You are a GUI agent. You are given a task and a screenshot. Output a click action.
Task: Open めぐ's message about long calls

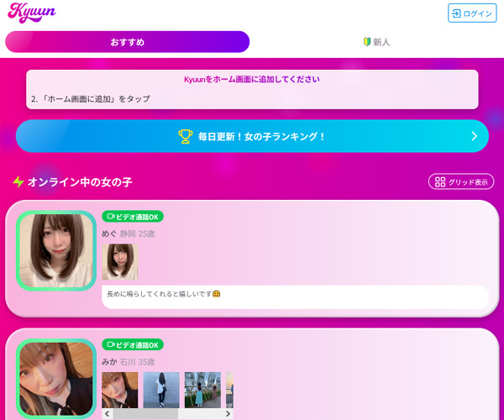coord(294,295)
